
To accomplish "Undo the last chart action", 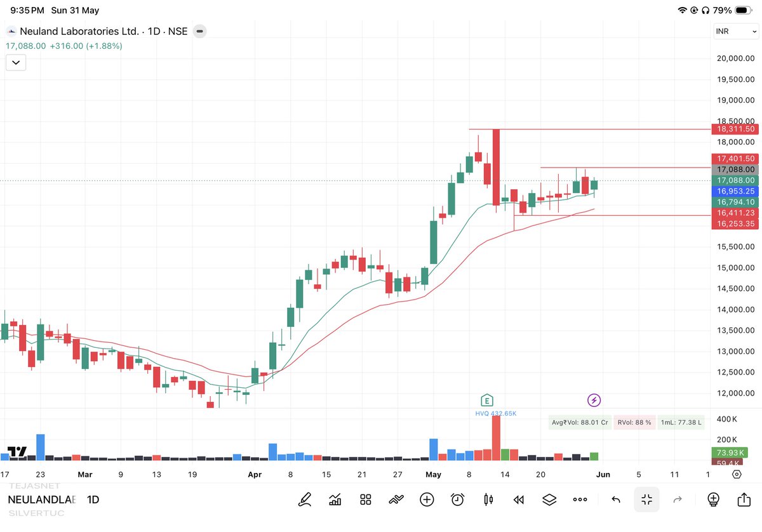I will click(615, 500).
